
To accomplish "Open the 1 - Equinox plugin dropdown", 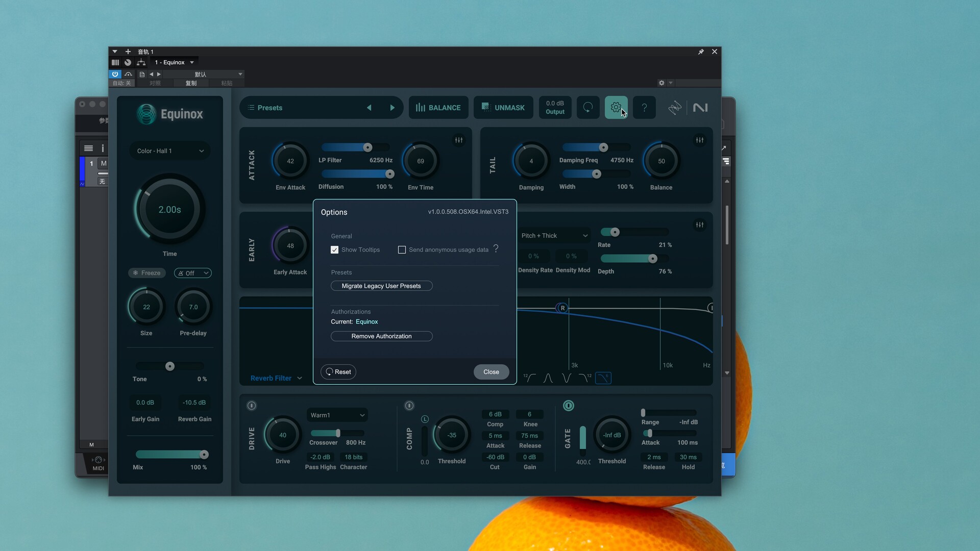I will 175,62.
